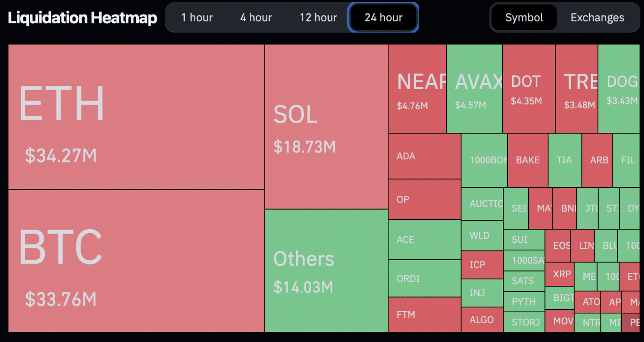Open the ACE heatmap cell

tap(424, 240)
